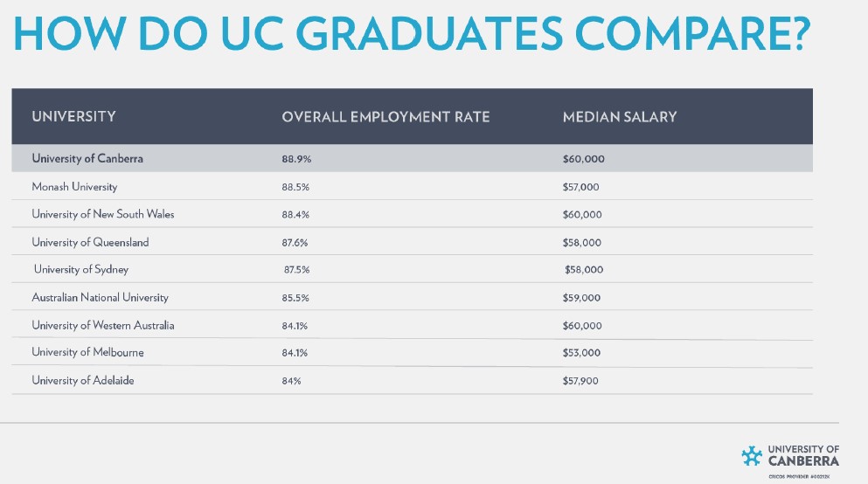The height and width of the screenshot is (484, 868).
Task: Click the 85.5% employment rate value
Action: (x=295, y=297)
